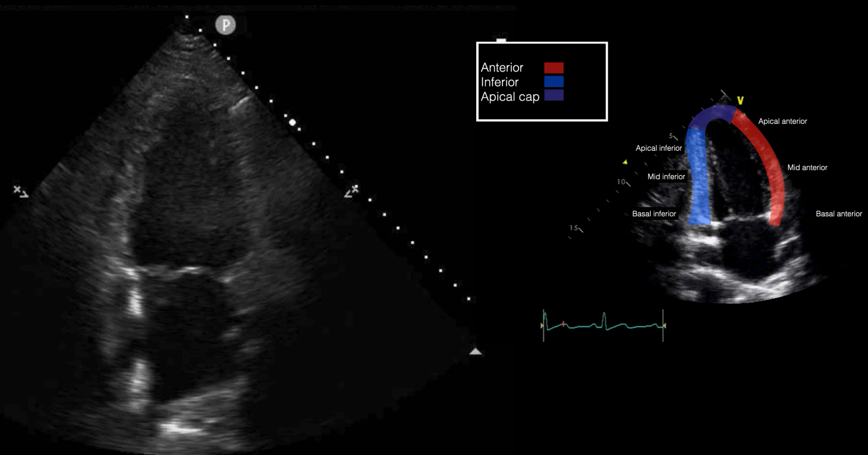Click the 15 cm depth scale label
Screen dimensions: 868x455
pyautogui.click(x=574, y=228)
